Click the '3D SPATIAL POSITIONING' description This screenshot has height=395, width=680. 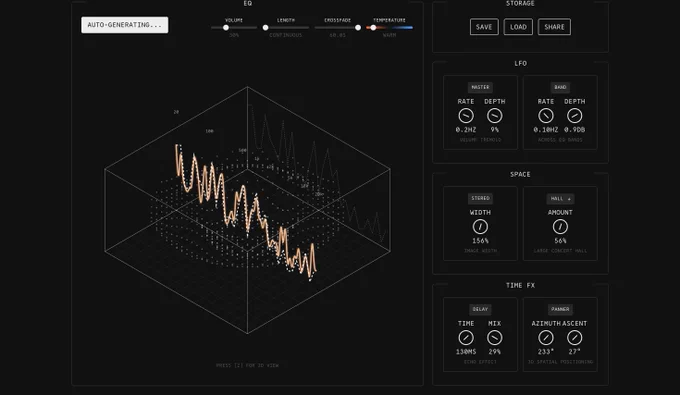(x=560, y=362)
